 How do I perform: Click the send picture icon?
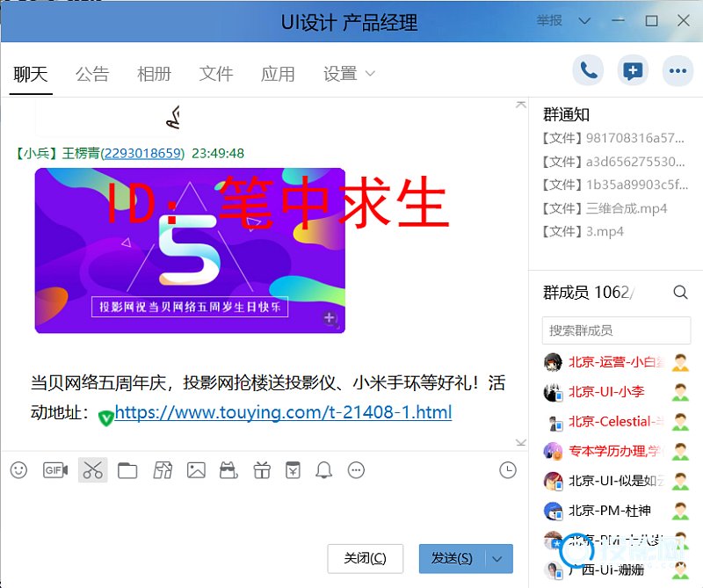tap(196, 470)
